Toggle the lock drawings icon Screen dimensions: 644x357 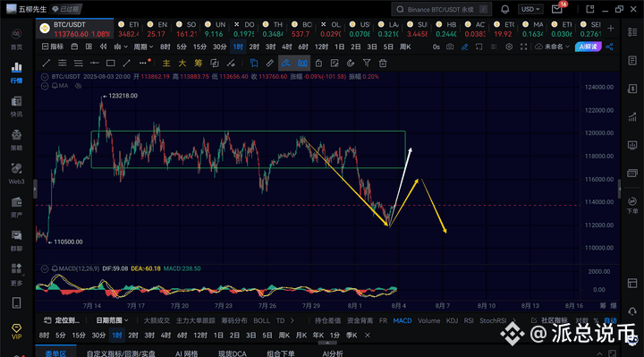318,64
